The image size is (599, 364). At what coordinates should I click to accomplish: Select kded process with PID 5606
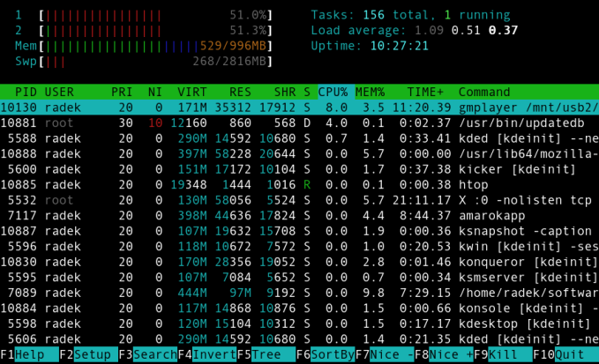(300, 339)
